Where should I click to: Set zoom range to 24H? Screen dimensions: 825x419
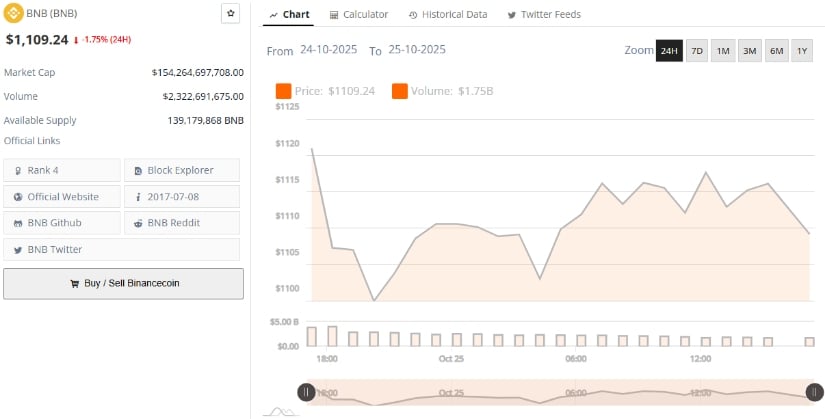coord(669,51)
